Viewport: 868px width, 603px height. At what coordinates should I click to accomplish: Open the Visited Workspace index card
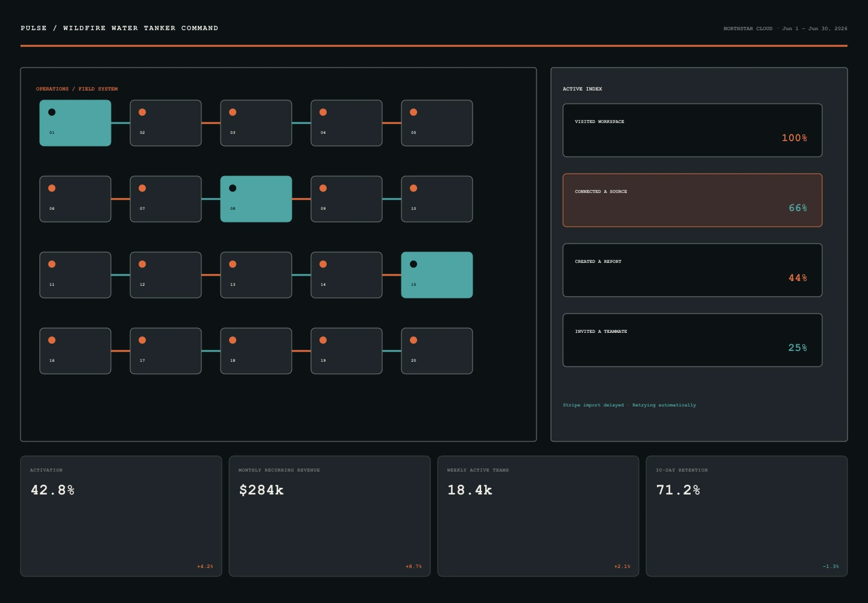[x=693, y=130]
